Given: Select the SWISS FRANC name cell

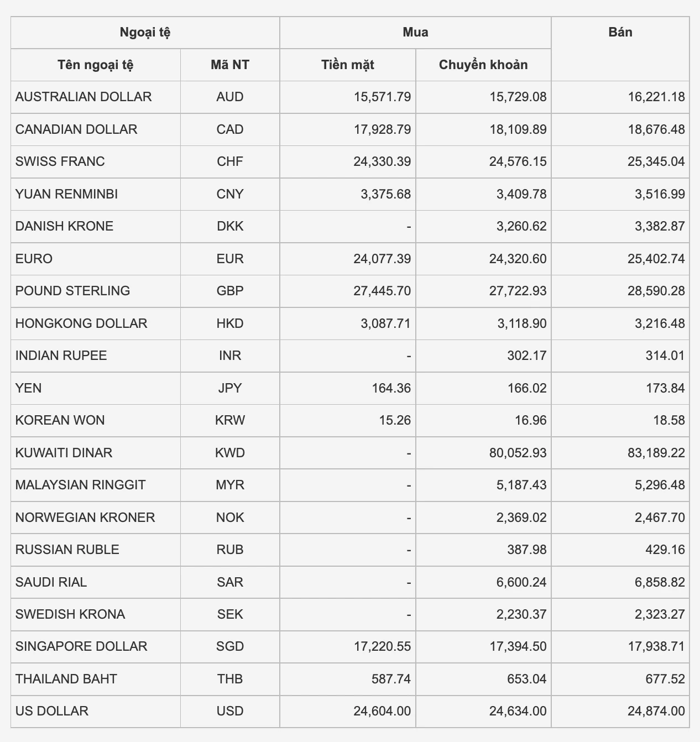Looking at the screenshot, I should [x=60, y=161].
